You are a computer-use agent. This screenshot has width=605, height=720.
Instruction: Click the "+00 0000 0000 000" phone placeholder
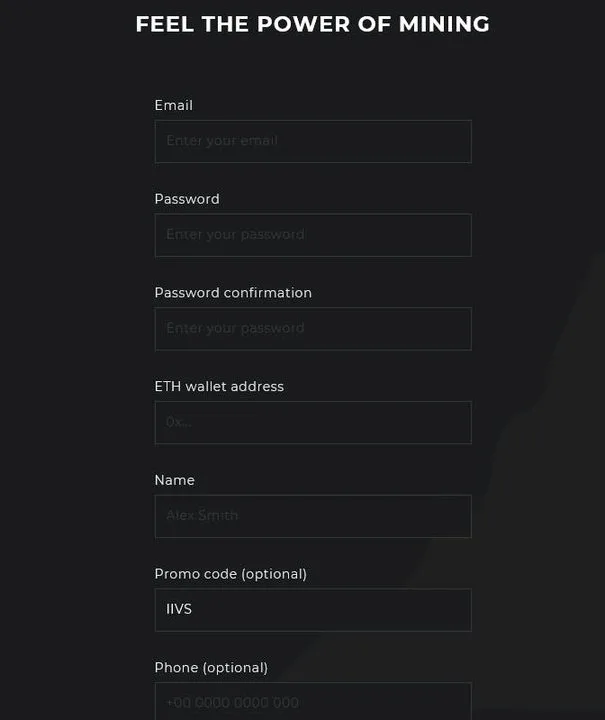click(232, 703)
